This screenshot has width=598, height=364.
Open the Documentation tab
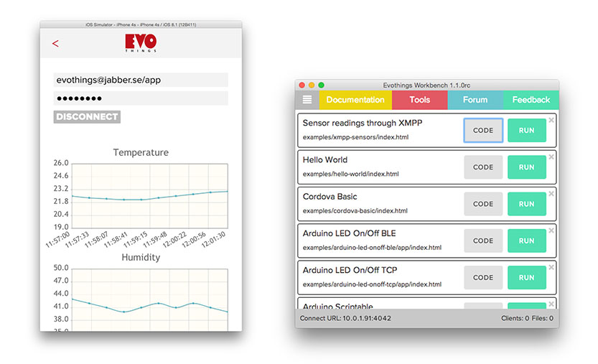[355, 100]
